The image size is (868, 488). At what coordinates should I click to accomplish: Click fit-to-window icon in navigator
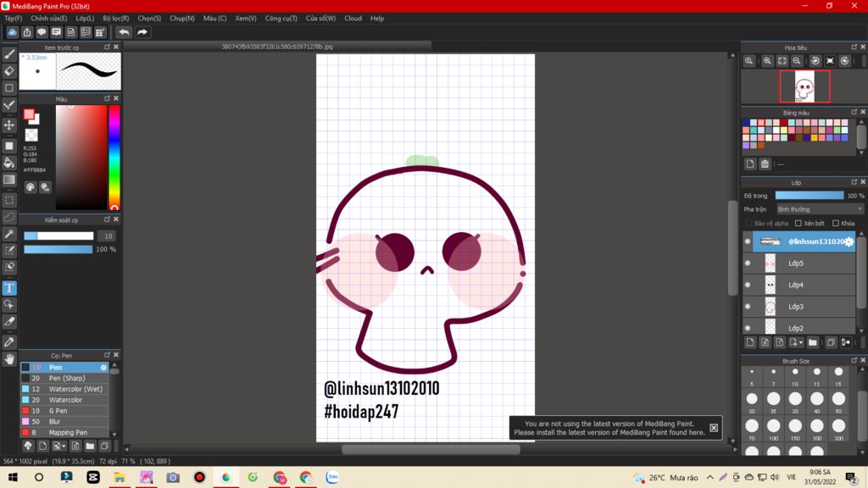pyautogui.click(x=782, y=61)
